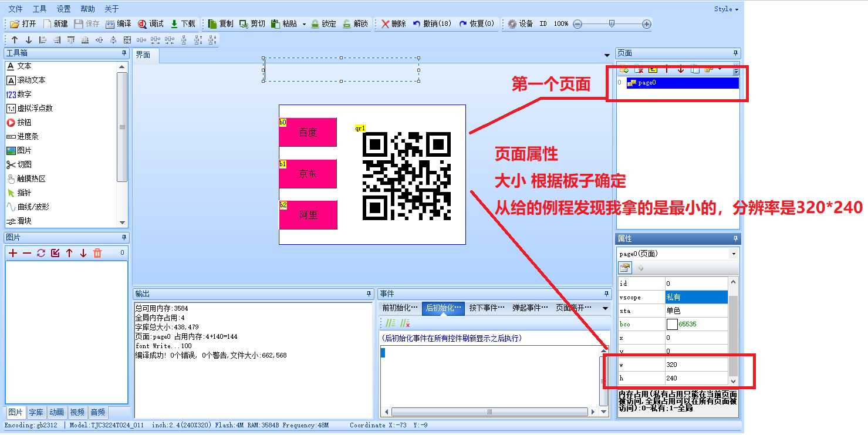Zoom in with the plus button
This screenshot has height=435, width=868.
pos(647,24)
